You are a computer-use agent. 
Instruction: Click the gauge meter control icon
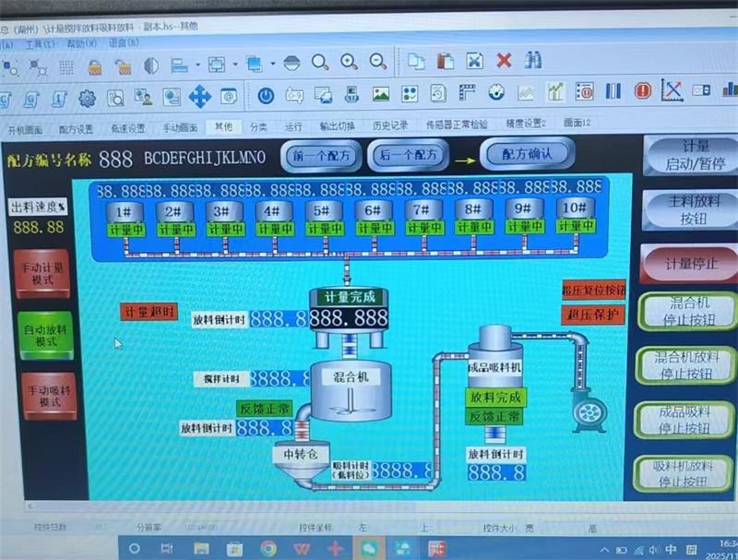click(496, 93)
